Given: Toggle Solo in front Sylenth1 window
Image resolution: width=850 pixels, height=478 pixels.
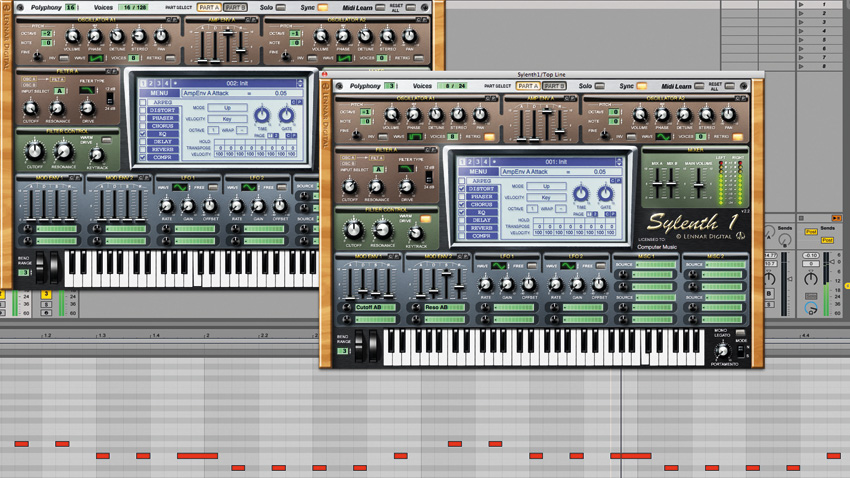Looking at the screenshot, I should [x=600, y=86].
